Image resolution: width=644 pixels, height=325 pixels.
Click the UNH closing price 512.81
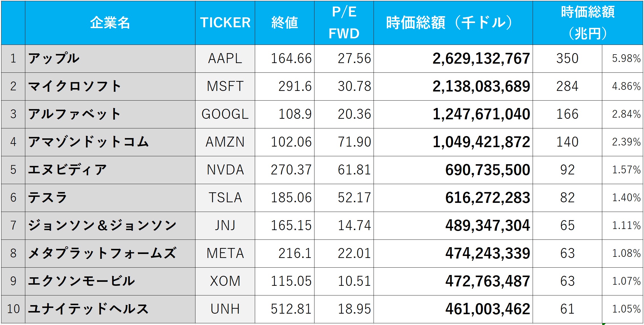(x=291, y=309)
